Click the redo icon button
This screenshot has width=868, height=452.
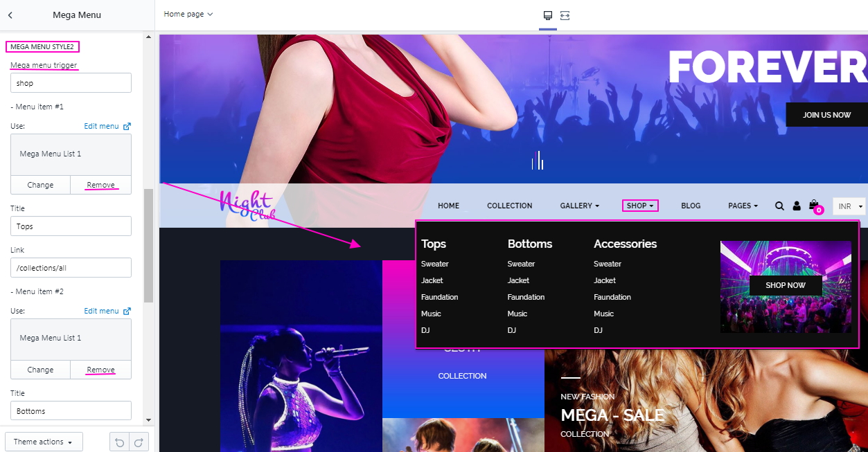pos(139,442)
